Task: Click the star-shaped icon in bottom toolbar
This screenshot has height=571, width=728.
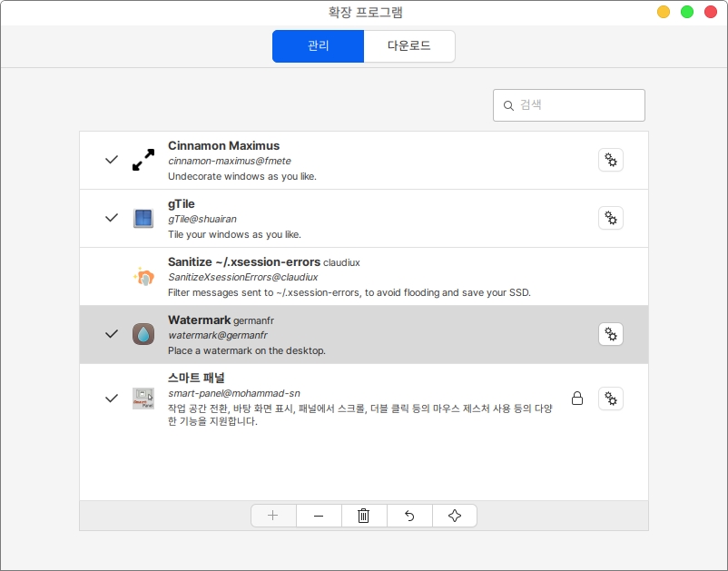Action: point(455,516)
